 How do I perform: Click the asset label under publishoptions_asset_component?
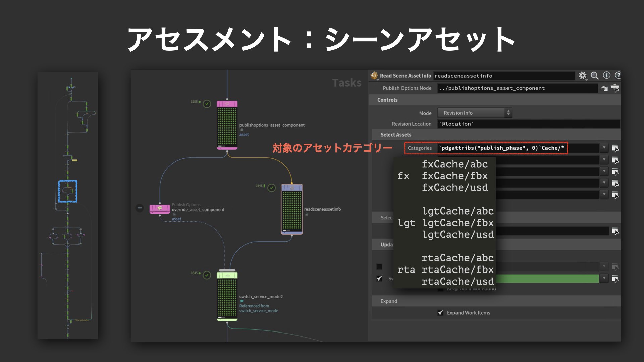244,135
